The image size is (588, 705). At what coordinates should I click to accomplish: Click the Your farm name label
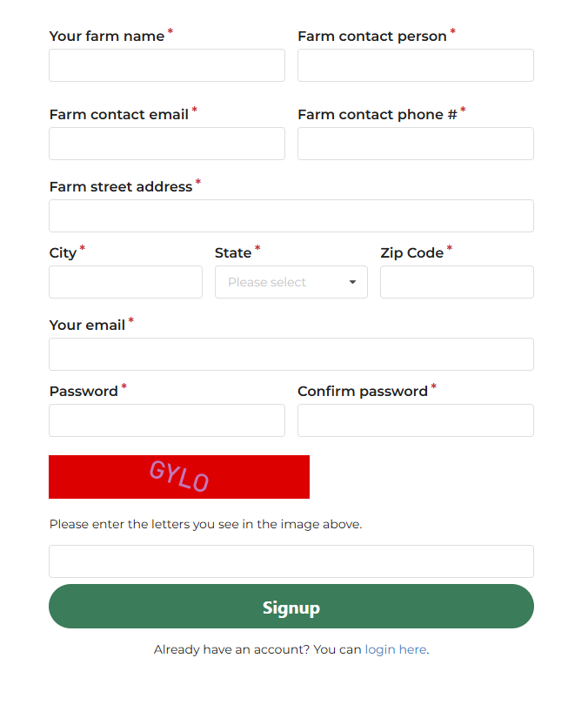[x=107, y=37]
